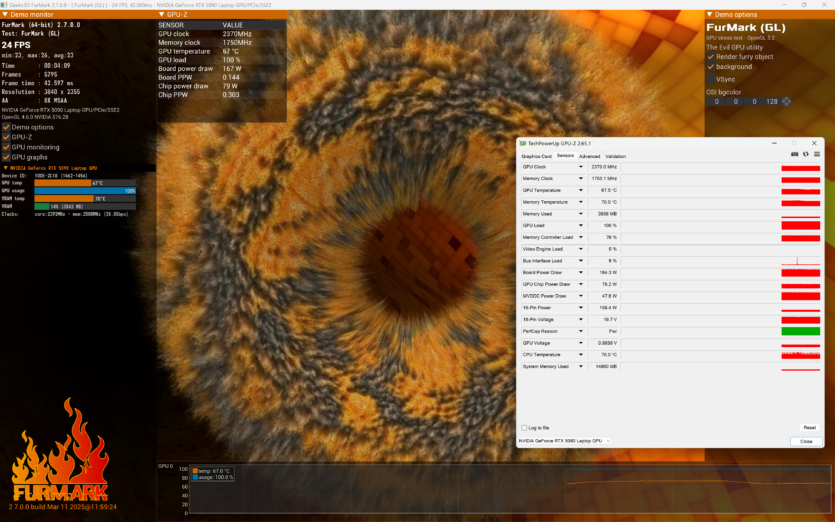Switch to the Graphics Card tab
The image size is (835, 522).
(536, 157)
